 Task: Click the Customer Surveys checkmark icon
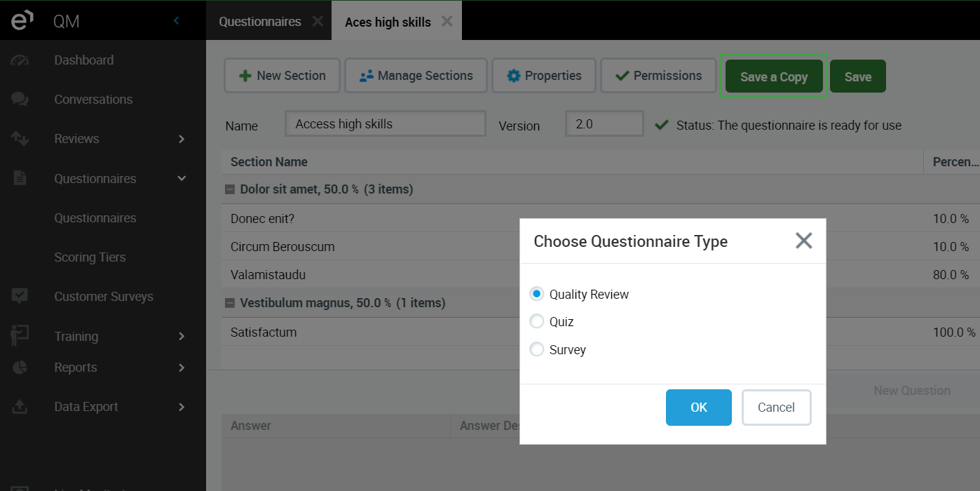[20, 297]
